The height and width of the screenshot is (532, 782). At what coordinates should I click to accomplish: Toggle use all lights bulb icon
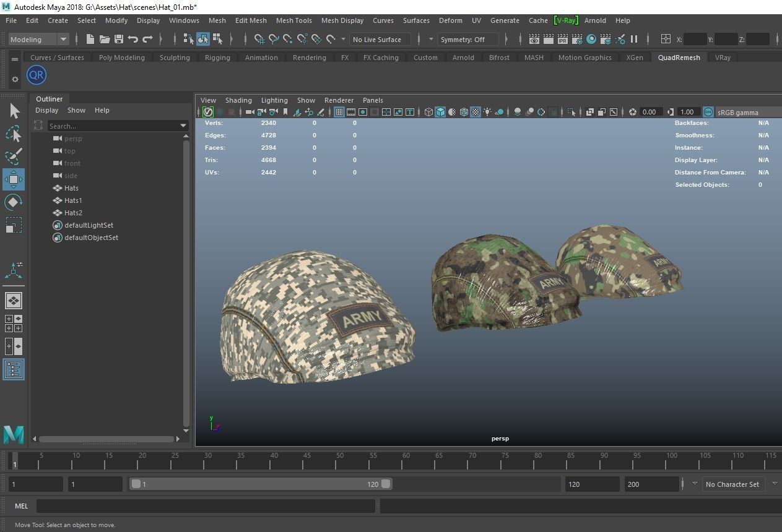(487, 112)
